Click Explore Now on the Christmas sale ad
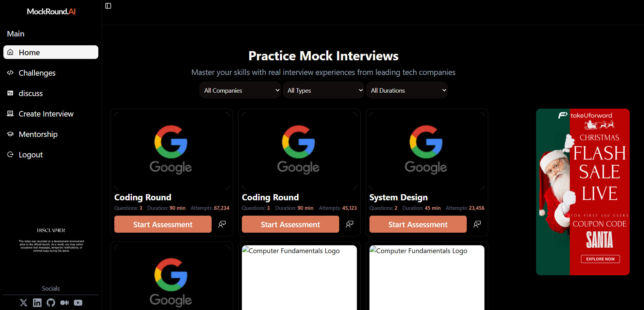 coord(600,259)
